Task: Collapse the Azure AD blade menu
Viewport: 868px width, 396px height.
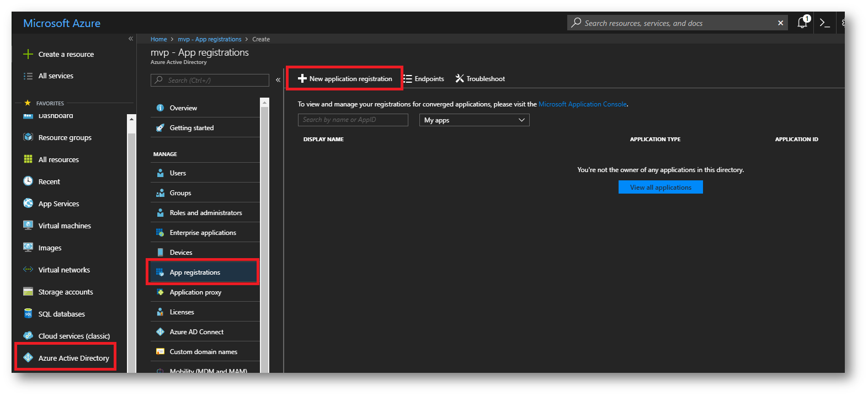Action: (x=278, y=80)
